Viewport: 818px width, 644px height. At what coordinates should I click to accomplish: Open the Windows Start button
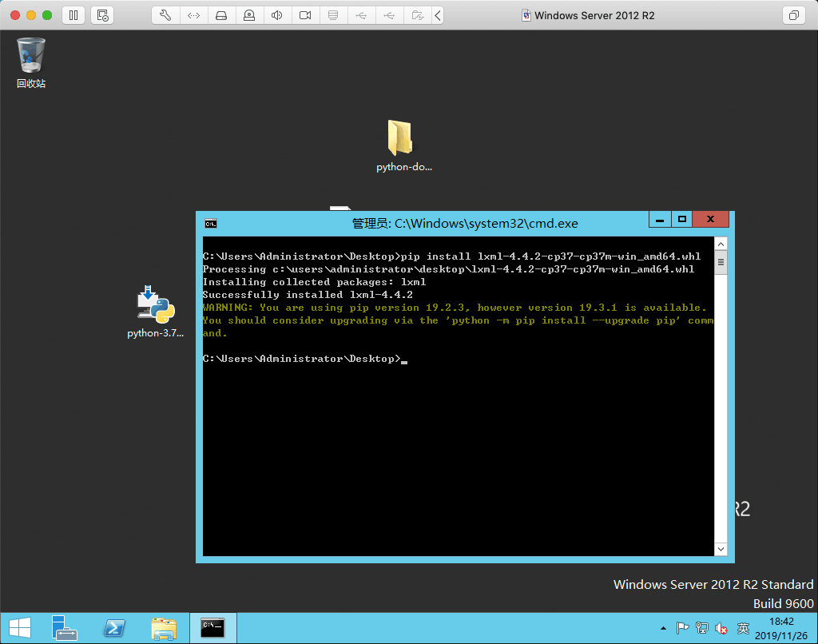tap(20, 628)
